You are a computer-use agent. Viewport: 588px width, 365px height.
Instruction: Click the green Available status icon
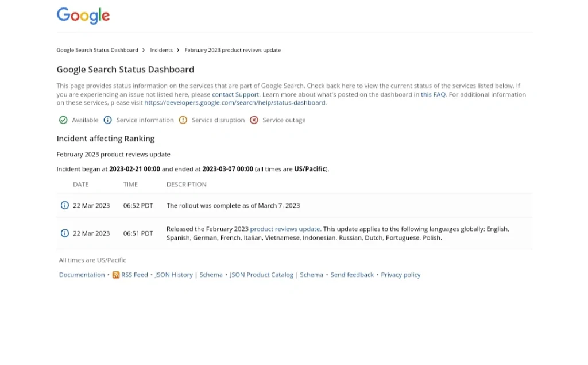tap(63, 120)
